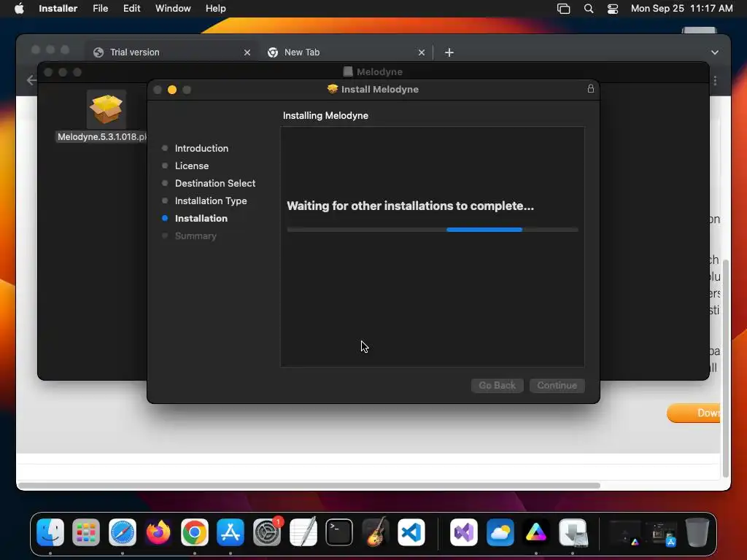Close the Trial version tab
This screenshot has width=747, height=560.
pos(247,52)
